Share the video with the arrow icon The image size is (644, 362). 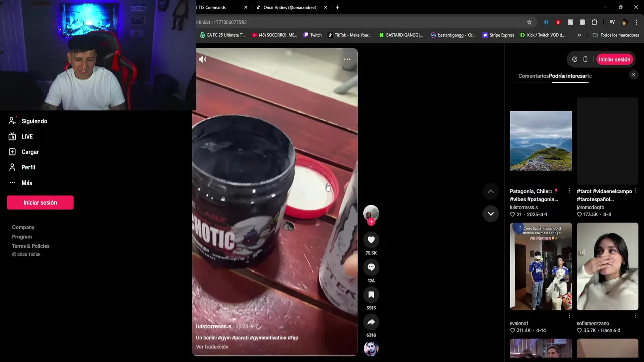371,322
